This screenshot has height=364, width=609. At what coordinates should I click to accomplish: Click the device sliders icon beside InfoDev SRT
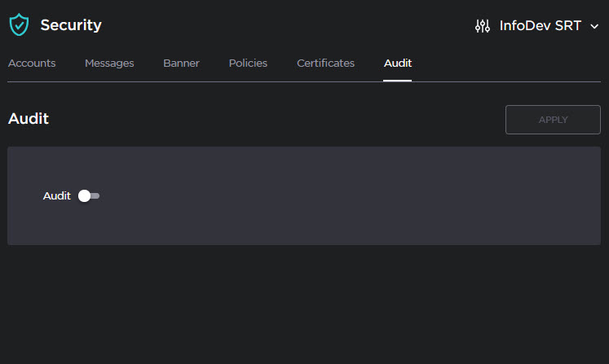coord(482,26)
